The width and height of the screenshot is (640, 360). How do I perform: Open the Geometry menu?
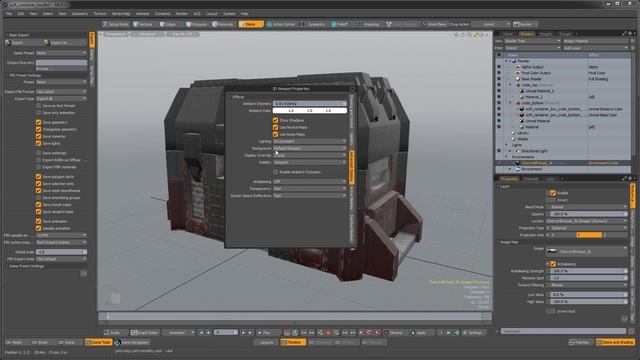(x=80, y=14)
